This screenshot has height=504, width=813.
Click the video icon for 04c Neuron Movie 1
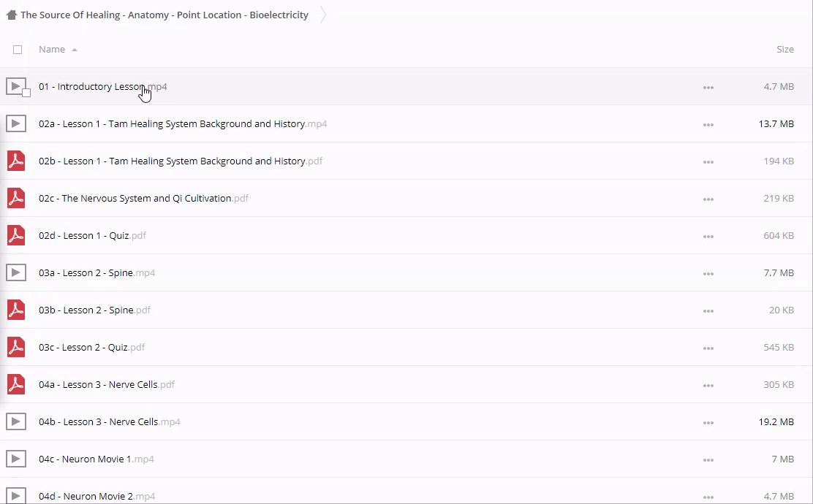pos(16,459)
